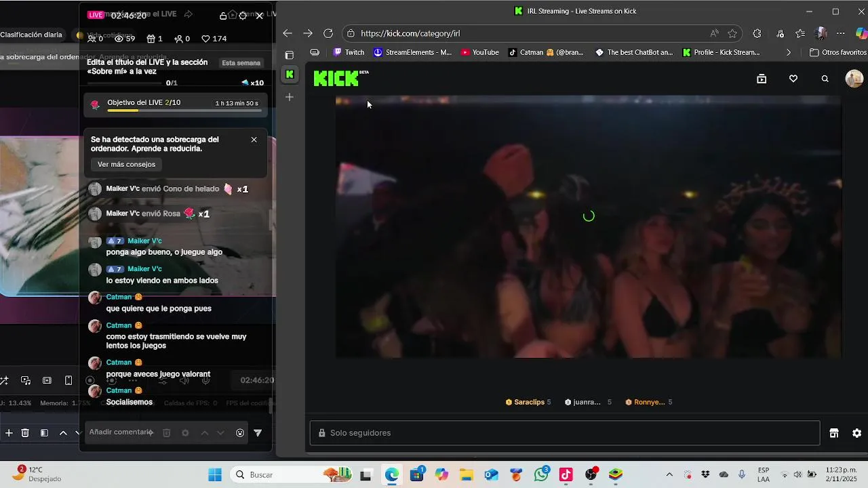Viewport: 868px width, 488px height.
Task: Click the viewers count 59 eye
Action: tap(125, 39)
